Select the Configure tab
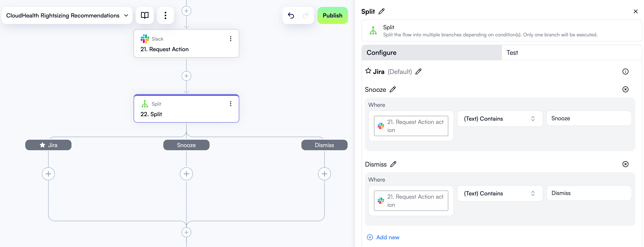The image size is (644, 247). click(381, 52)
